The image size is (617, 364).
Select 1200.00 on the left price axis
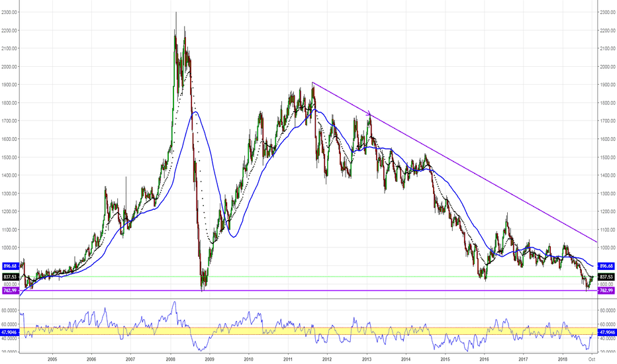9,212
